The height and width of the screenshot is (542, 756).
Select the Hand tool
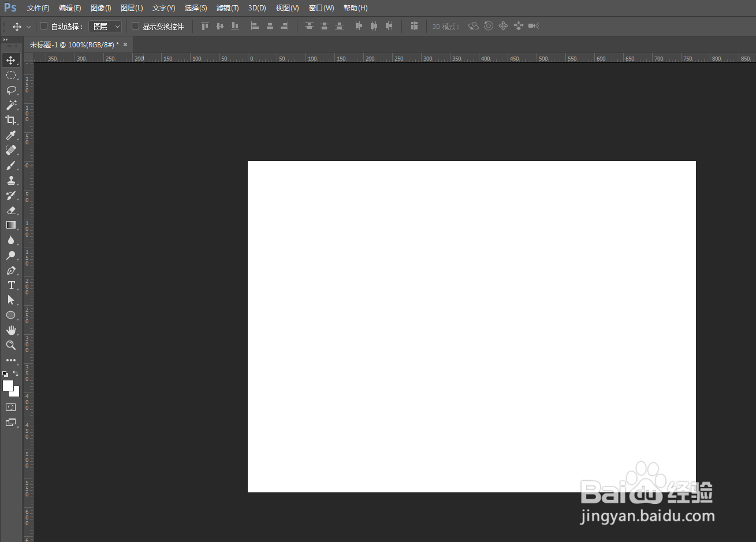coord(11,330)
